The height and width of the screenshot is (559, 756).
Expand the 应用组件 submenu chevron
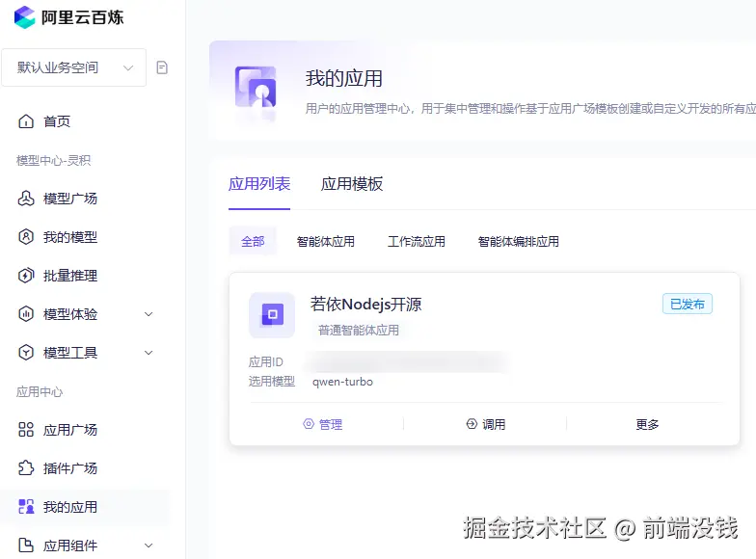148,546
